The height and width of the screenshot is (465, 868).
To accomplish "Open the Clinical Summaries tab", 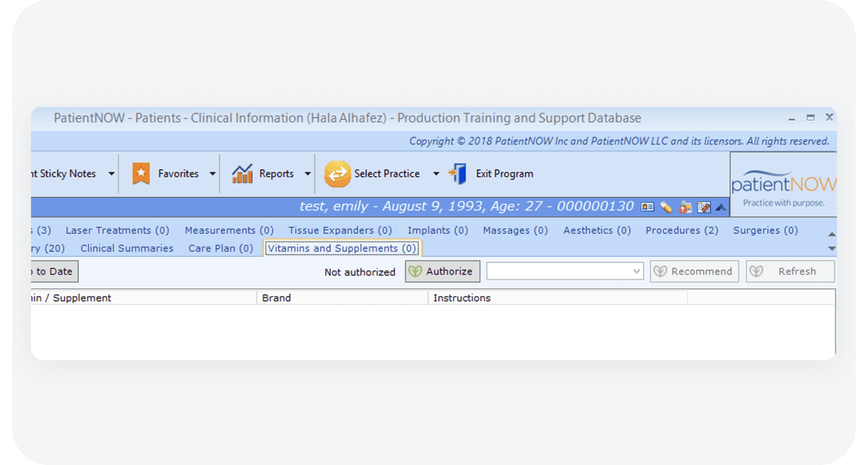I will [127, 248].
